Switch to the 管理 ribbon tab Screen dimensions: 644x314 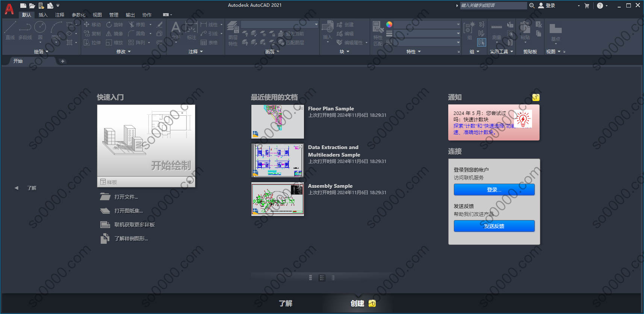click(x=114, y=15)
